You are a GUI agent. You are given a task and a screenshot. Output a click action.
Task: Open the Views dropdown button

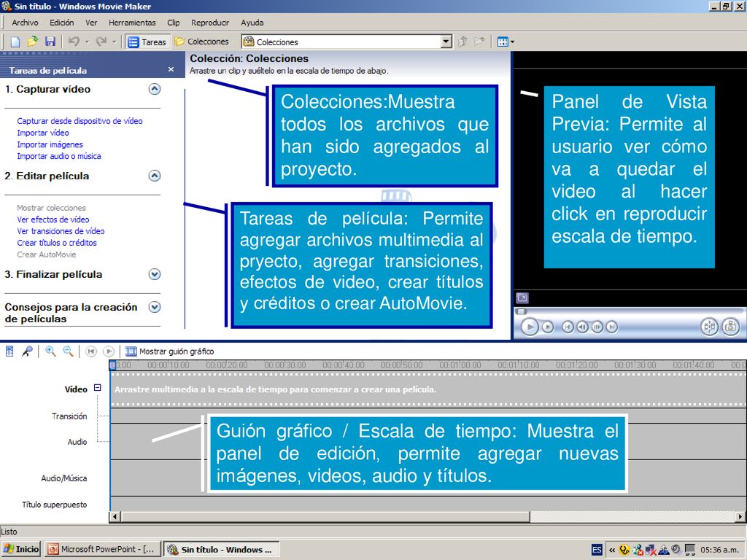click(x=506, y=42)
